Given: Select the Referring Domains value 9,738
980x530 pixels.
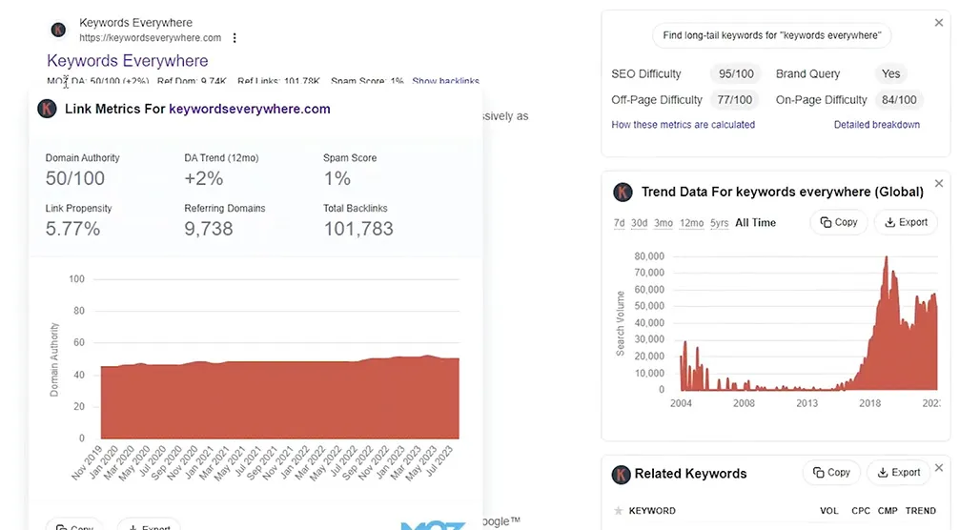Looking at the screenshot, I should pos(208,229).
